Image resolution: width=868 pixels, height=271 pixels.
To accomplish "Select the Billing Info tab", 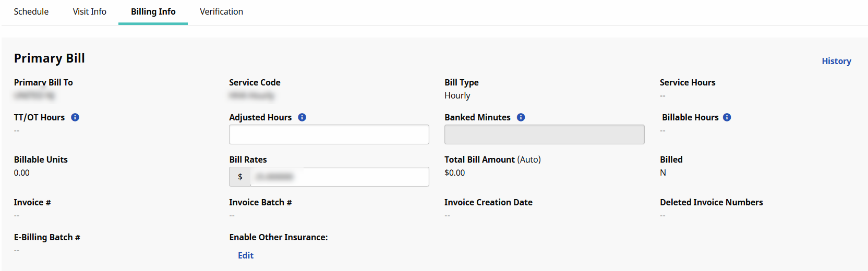I will pyautogui.click(x=153, y=11).
